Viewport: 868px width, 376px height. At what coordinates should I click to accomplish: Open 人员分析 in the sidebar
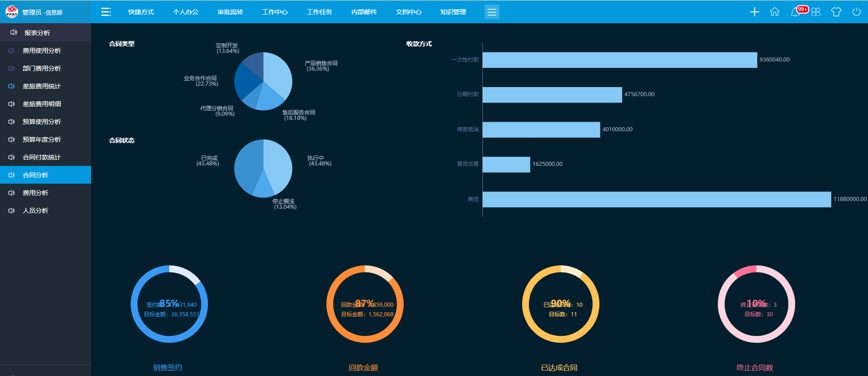(36, 211)
